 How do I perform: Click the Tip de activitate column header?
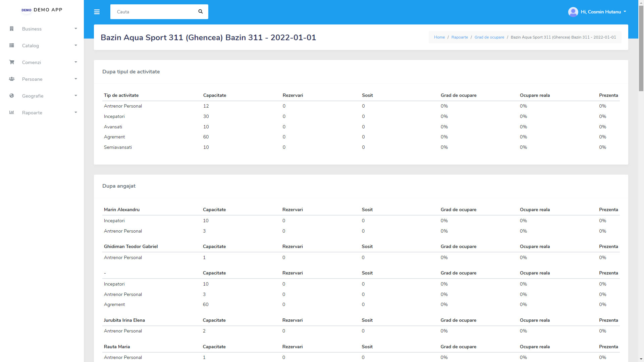tap(121, 95)
